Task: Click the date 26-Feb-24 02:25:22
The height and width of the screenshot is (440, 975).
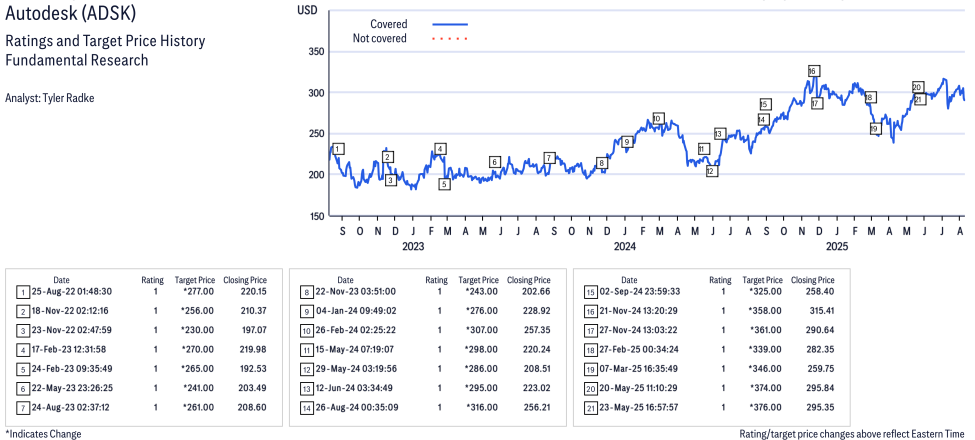Action: pos(356,330)
